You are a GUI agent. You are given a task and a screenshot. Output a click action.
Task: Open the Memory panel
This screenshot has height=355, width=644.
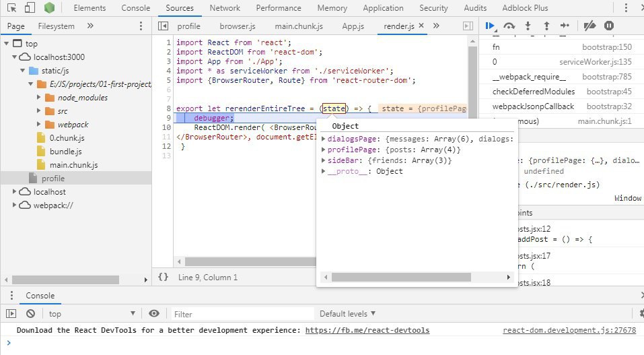pos(332,8)
